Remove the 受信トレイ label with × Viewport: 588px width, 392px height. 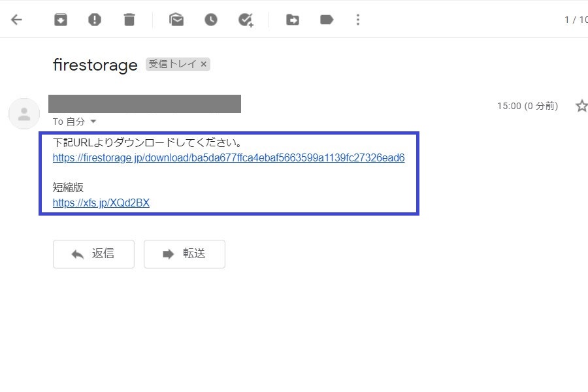tap(204, 64)
